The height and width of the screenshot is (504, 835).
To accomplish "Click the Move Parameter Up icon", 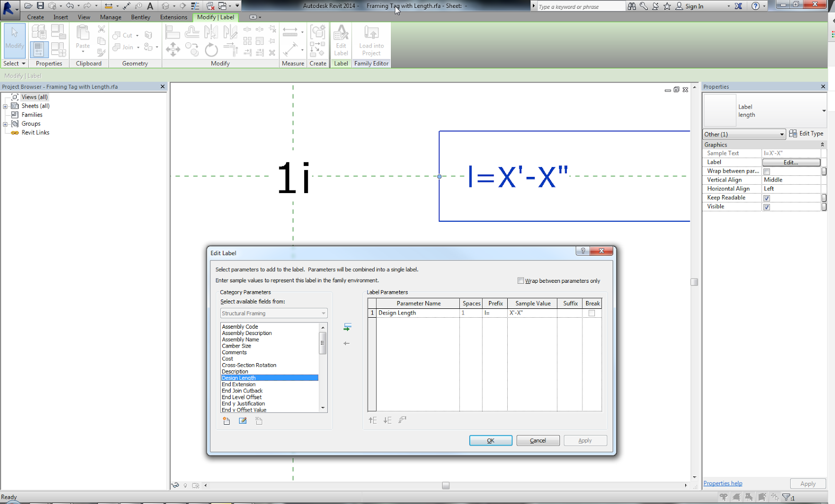I will [x=373, y=420].
